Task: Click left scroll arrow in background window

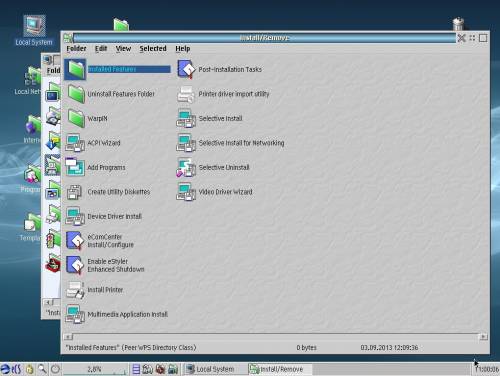Action: pos(48,302)
